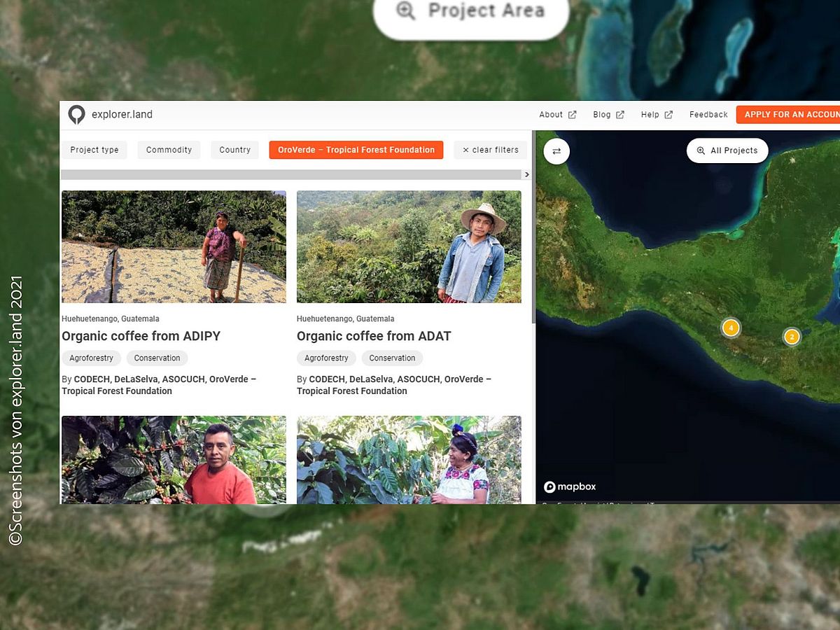840x630 pixels.
Task: Select Agroforestry tag under ADAT project
Action: pos(326,358)
